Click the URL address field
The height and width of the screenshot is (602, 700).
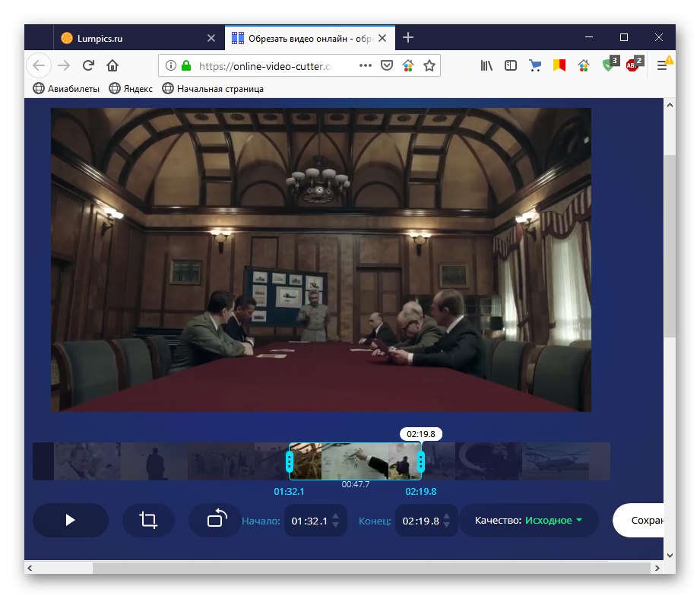pyautogui.click(x=265, y=66)
